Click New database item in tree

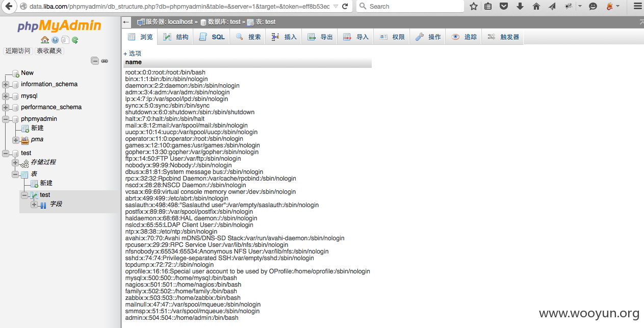point(28,73)
